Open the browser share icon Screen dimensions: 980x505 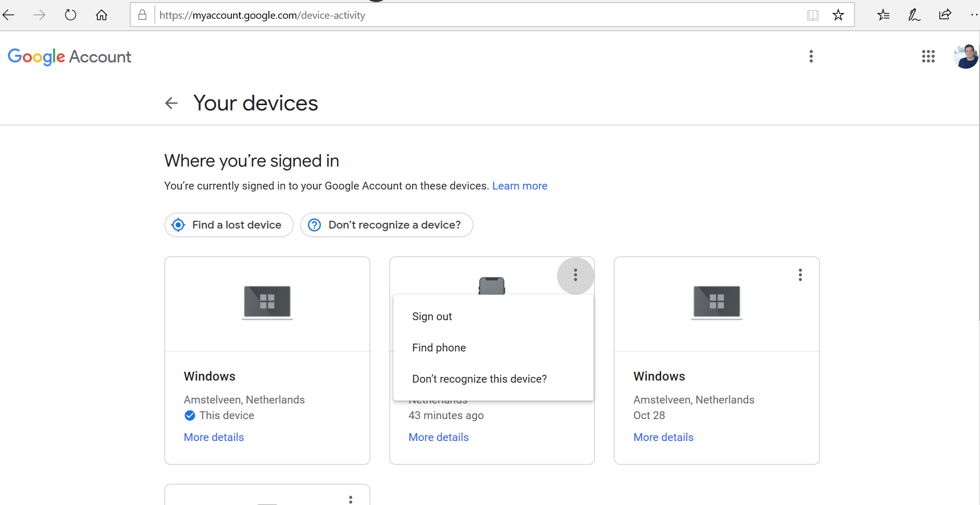click(x=945, y=15)
